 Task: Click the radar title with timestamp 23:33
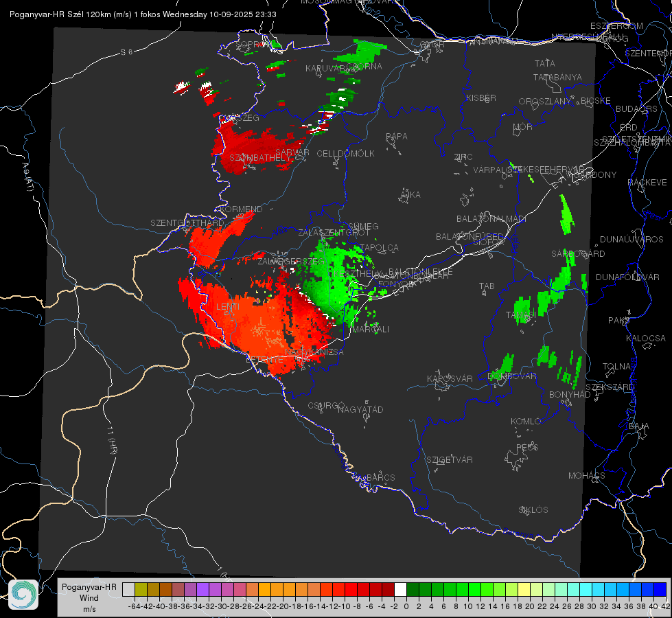pyautogui.click(x=143, y=14)
